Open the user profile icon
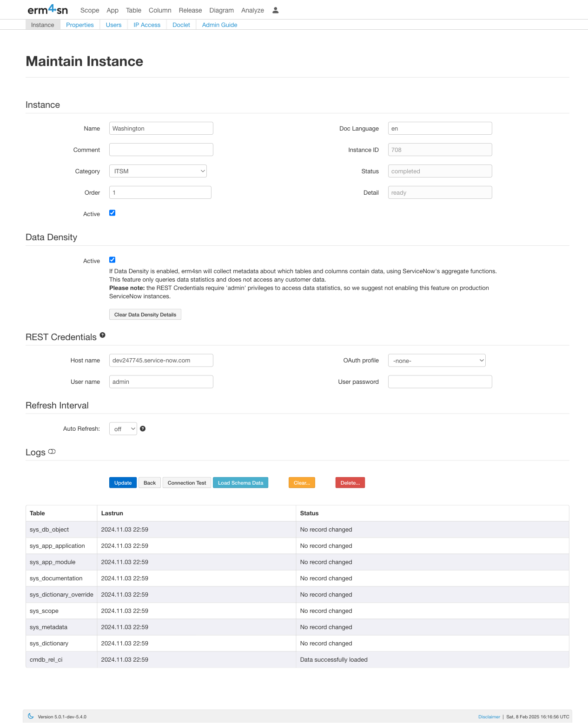The width and height of the screenshot is (588, 723). 275,10
